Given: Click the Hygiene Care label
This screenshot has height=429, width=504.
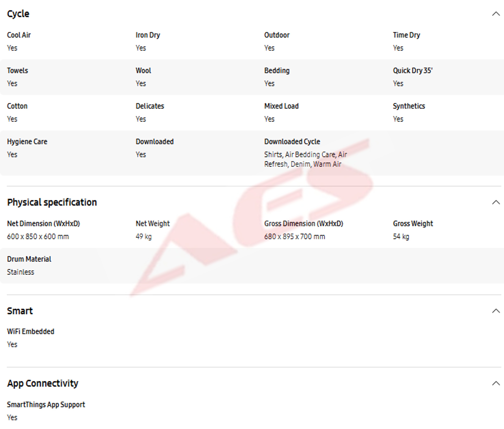Looking at the screenshot, I should click(x=27, y=141).
